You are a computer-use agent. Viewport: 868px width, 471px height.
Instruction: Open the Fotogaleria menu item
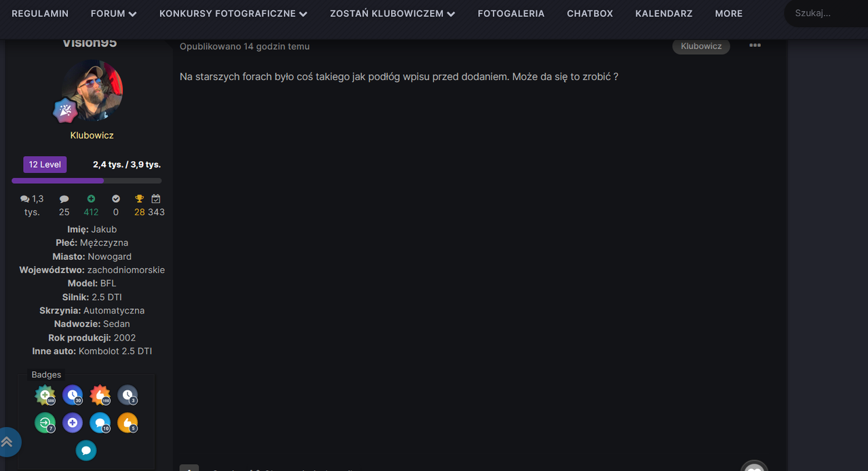[x=511, y=14]
